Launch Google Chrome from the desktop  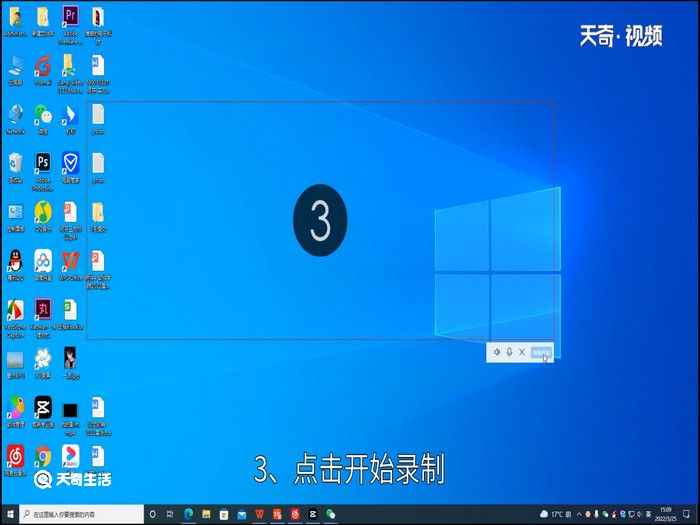[x=43, y=456]
